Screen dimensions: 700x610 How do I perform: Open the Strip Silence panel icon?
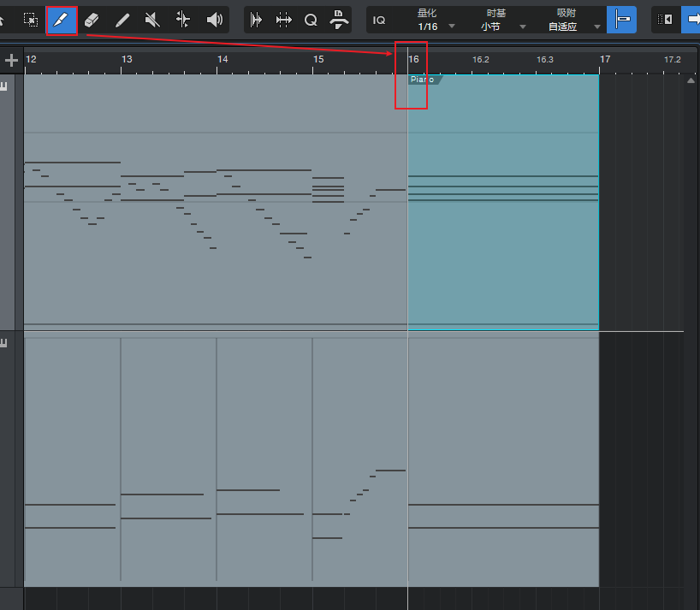[x=283, y=20]
